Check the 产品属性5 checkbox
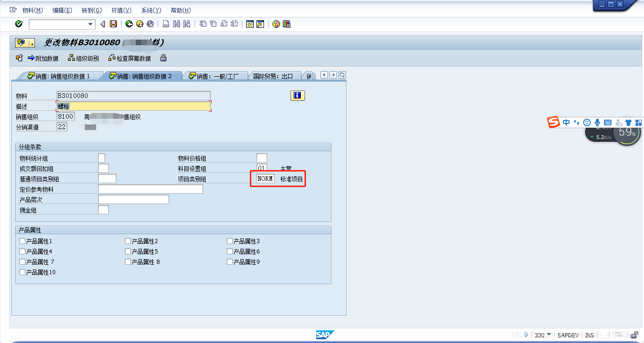This screenshot has width=644, height=343. tap(128, 251)
